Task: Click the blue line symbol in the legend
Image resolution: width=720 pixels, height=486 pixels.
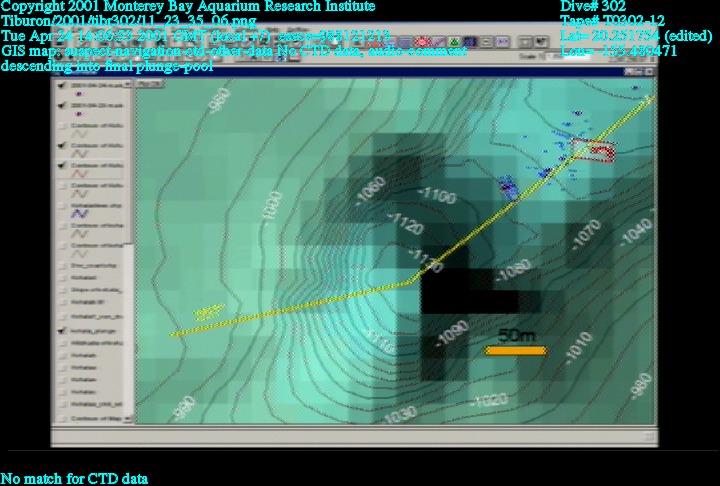Action: tap(79, 214)
